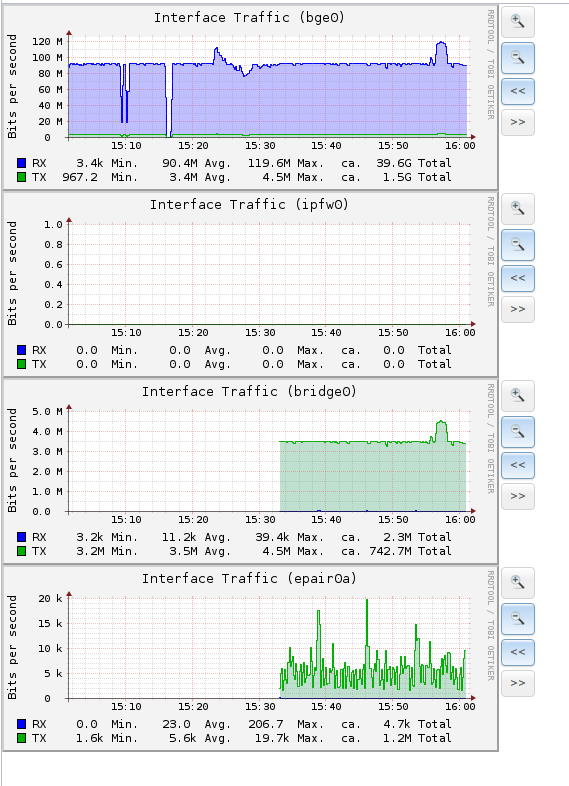This screenshot has width=569, height=786.
Task: Click the bridge0 graph plot area
Action: click(269, 461)
